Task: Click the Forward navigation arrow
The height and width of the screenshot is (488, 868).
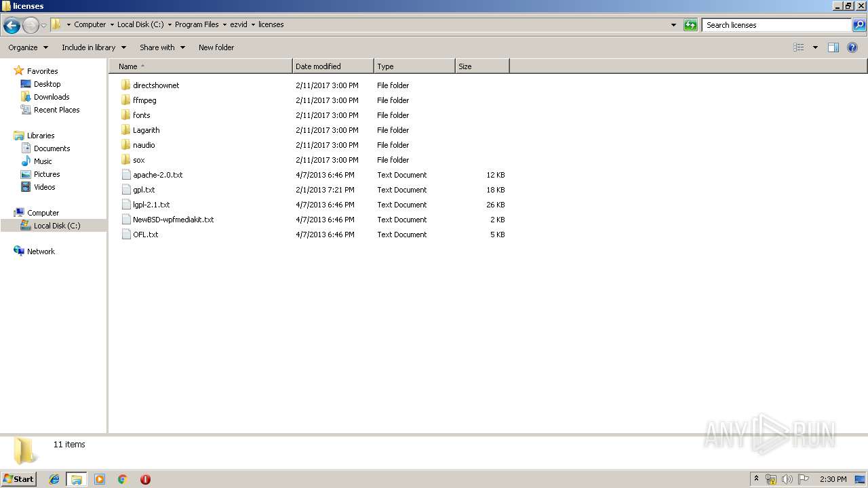Action: 31,26
